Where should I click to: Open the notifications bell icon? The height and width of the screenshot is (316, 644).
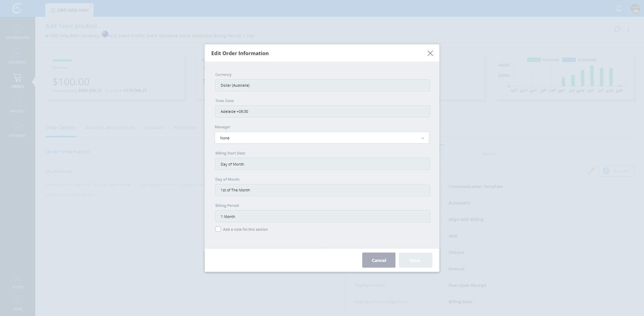coord(619,9)
